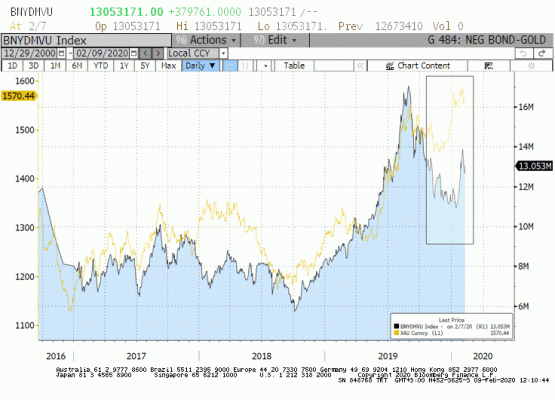Expand the Local CCY currency dropdown
555x400 pixels.
pyautogui.click(x=223, y=53)
